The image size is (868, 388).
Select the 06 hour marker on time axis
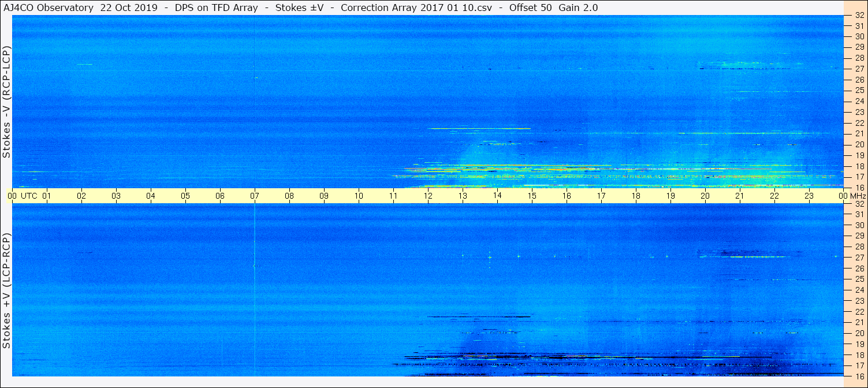click(220, 196)
